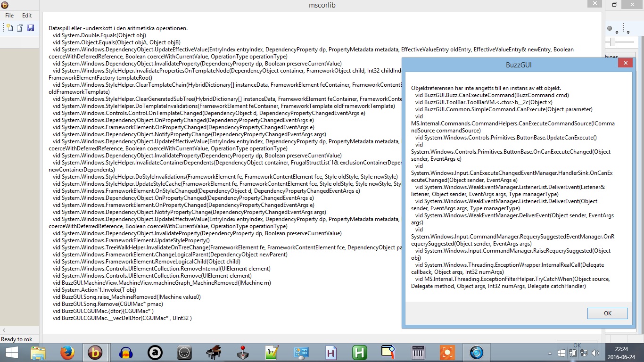This screenshot has width=644, height=362.
Task: Open the circled 'a' taskbar icon
Action: click(155, 353)
